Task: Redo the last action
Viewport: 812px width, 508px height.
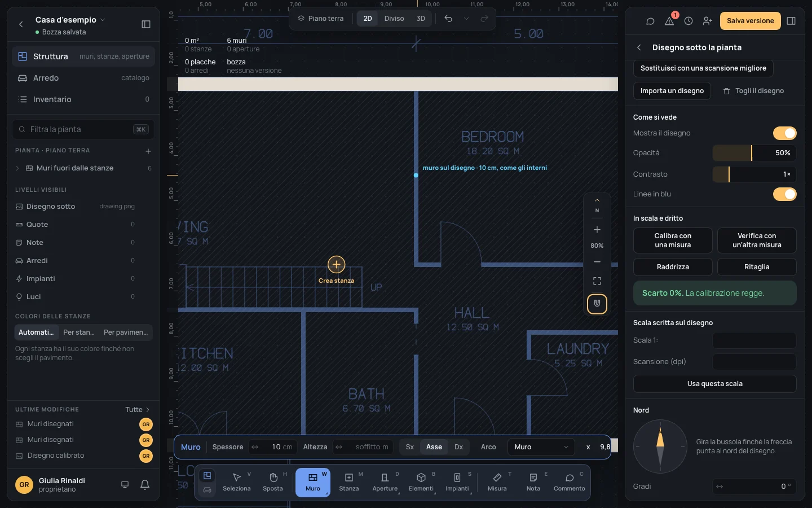Action: [x=484, y=19]
